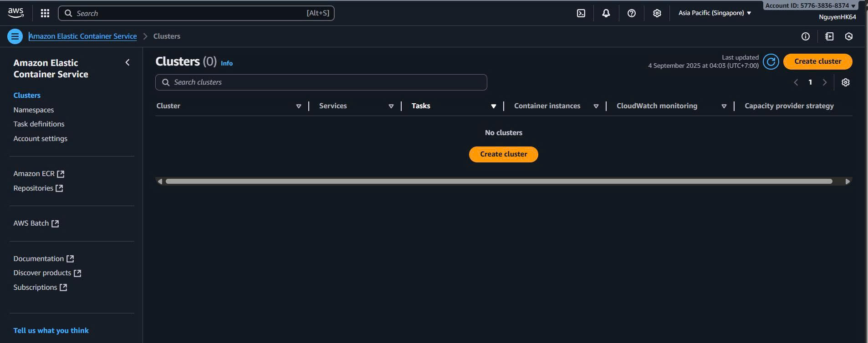Screen dimensions: 868x343
Task: Click the Discover products external link icon
Action: (77, 273)
